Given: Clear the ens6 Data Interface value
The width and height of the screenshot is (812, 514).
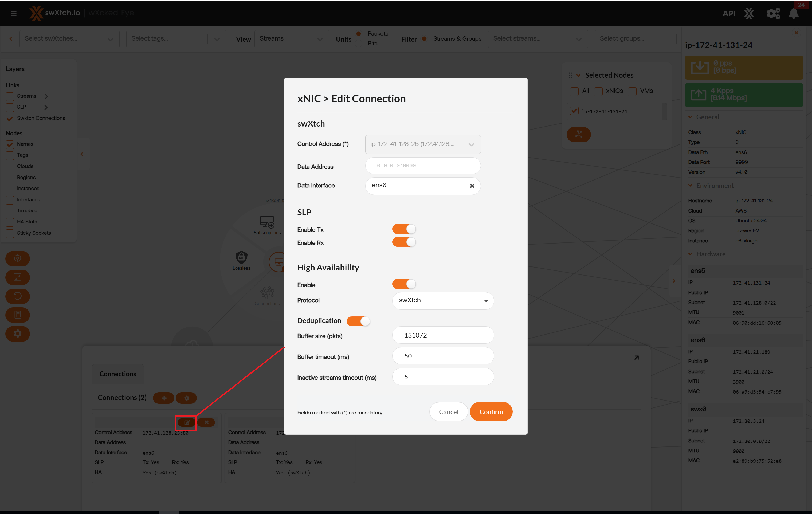Looking at the screenshot, I should click(472, 186).
